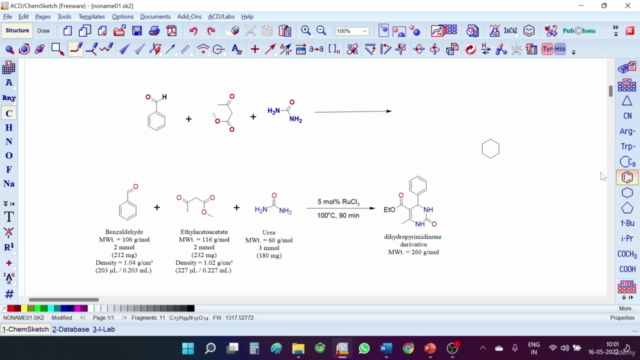Open the Periodic Table of Elements icon
This screenshot has width=640, height=360.
(9, 68)
